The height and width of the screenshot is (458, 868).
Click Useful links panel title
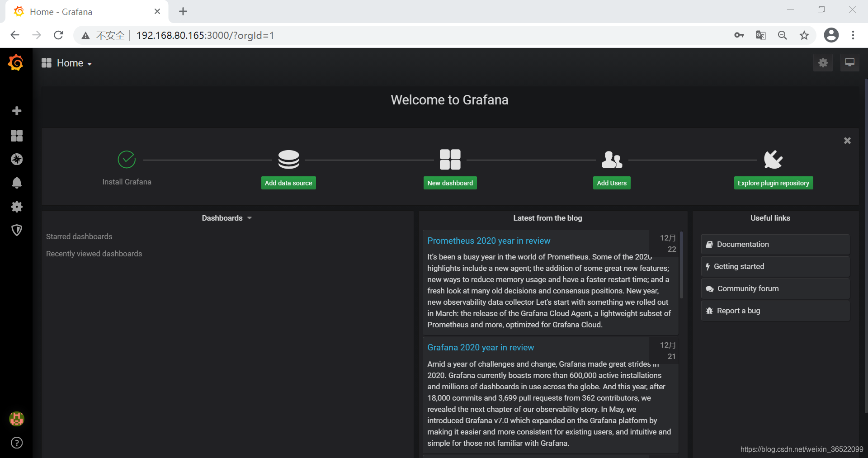click(770, 218)
